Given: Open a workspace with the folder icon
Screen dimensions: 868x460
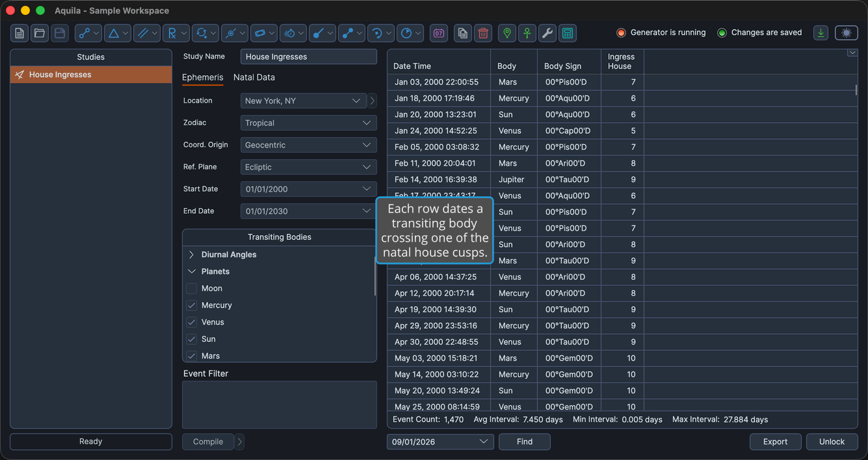Looking at the screenshot, I should [40, 33].
